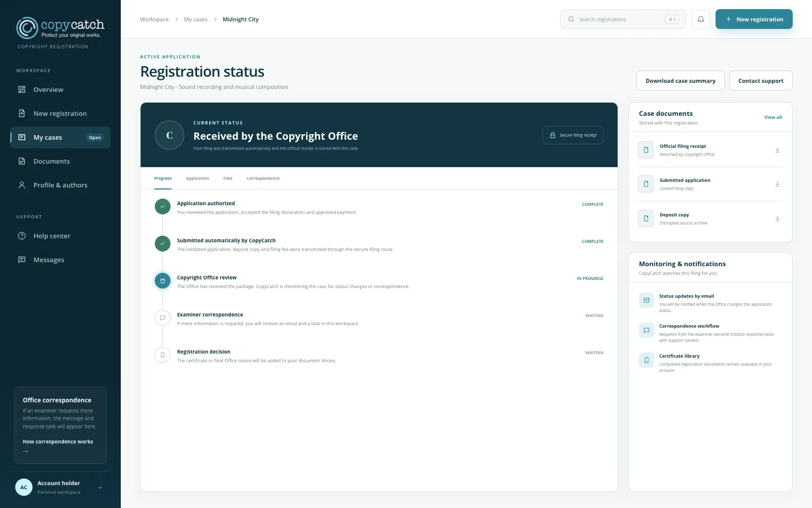Click the Documents page icon
Viewport: 812px width, 508px height.
[22, 161]
